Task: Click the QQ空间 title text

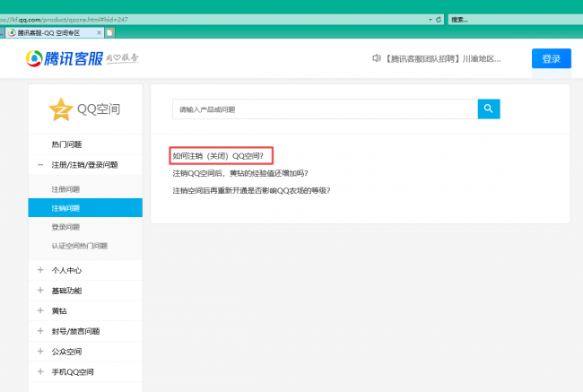Action: pyautogui.click(x=99, y=109)
